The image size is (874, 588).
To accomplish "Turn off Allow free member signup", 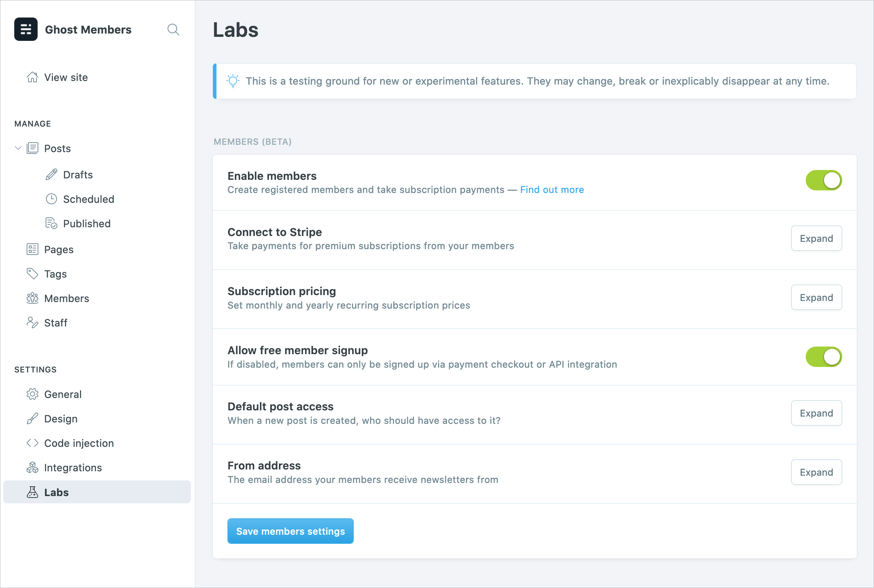I will point(823,357).
